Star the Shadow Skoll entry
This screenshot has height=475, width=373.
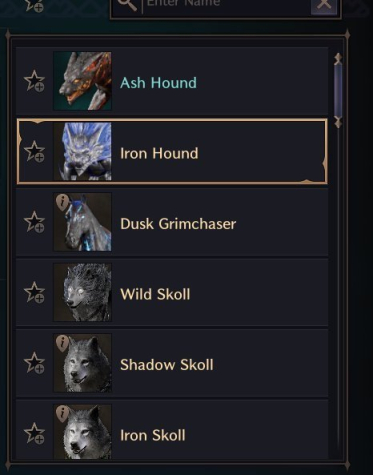point(34,363)
